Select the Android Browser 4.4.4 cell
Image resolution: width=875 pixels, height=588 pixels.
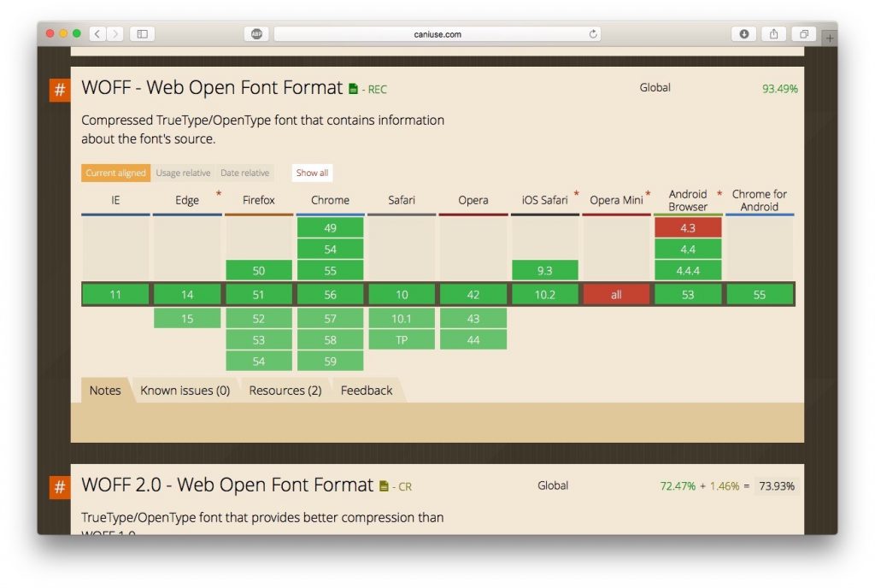688,271
